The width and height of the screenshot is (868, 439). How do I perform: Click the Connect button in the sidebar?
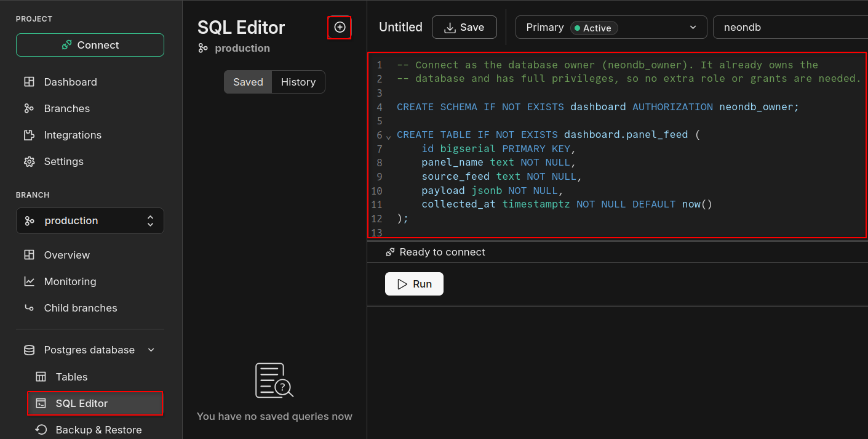click(90, 45)
